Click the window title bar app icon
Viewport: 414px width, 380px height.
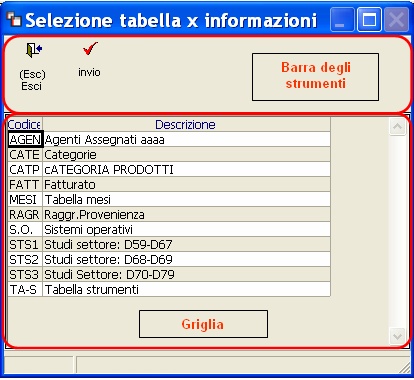pyautogui.click(x=14, y=20)
